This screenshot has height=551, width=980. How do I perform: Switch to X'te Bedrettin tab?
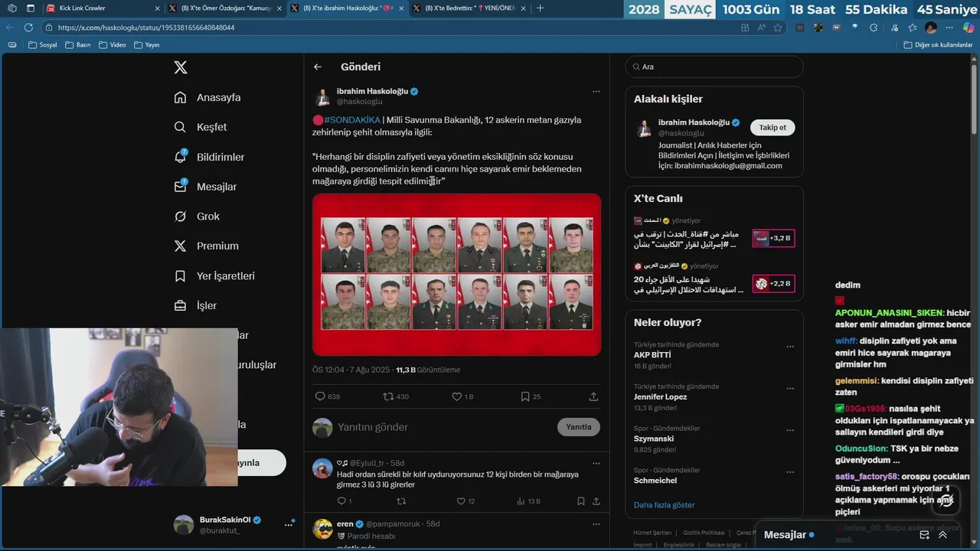(x=469, y=8)
